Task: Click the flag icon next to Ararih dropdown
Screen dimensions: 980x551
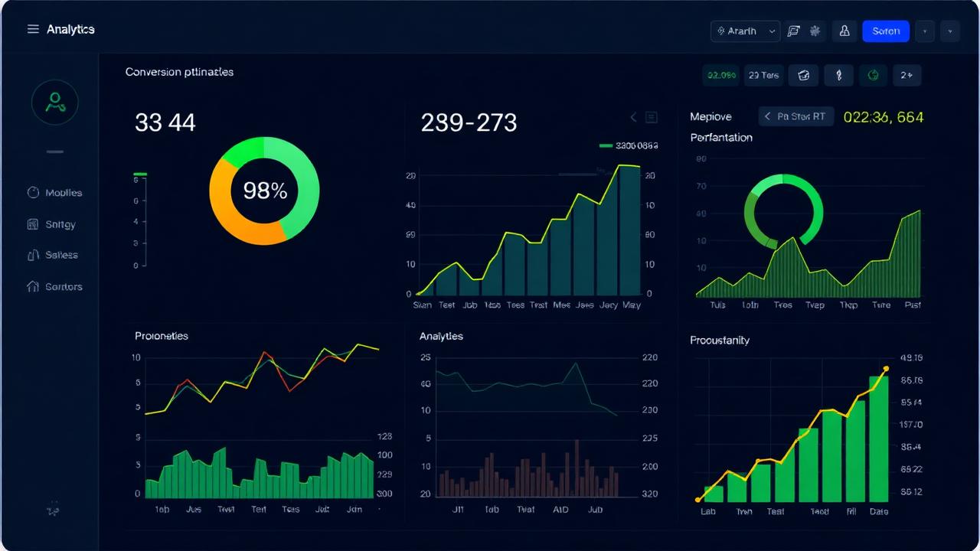Action: pyautogui.click(x=794, y=31)
